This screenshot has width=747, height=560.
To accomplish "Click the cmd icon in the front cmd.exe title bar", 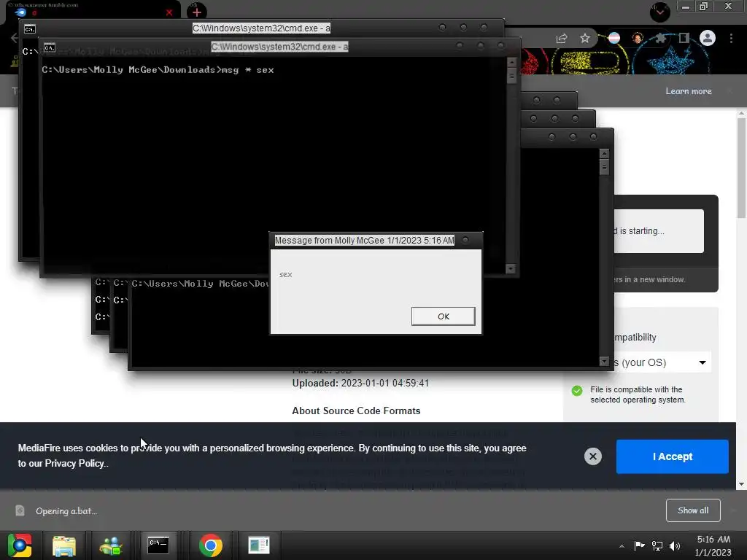I will click(50, 47).
